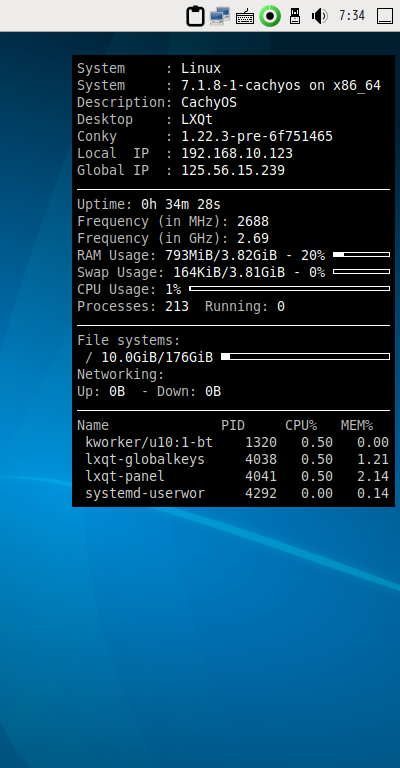Click the PID column header

tap(233, 425)
